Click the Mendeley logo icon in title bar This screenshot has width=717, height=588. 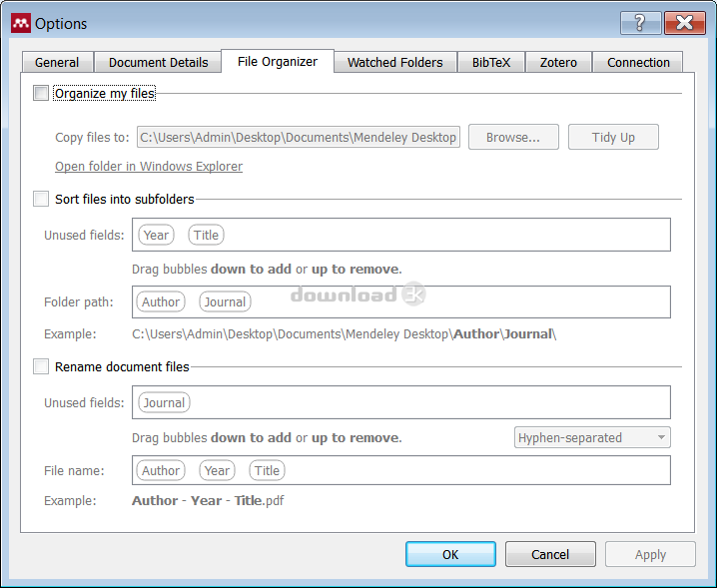(21, 23)
